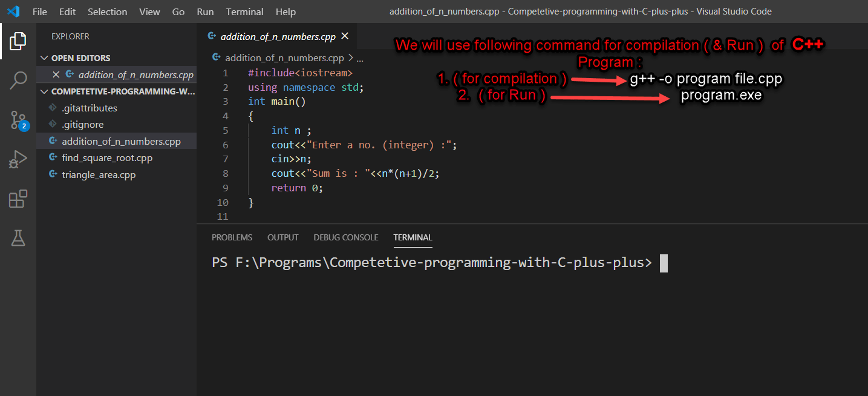The width and height of the screenshot is (868, 396).
Task: Open the File menu
Action: [39, 12]
